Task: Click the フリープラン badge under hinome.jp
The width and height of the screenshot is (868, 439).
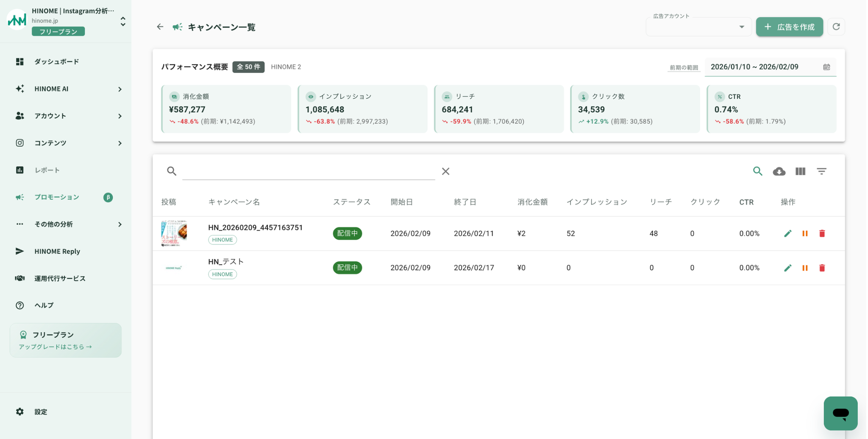Action: pyautogui.click(x=58, y=31)
